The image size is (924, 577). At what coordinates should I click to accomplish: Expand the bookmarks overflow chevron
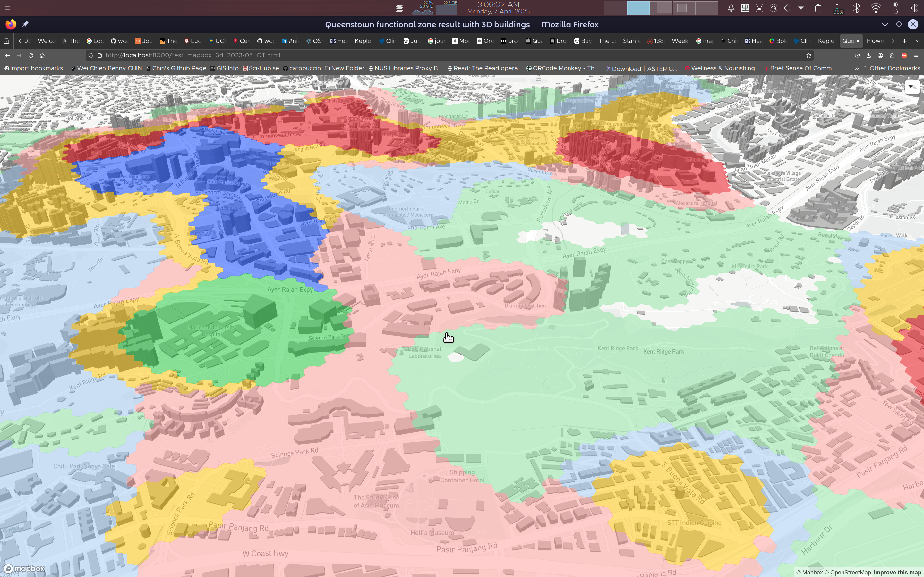coord(857,68)
